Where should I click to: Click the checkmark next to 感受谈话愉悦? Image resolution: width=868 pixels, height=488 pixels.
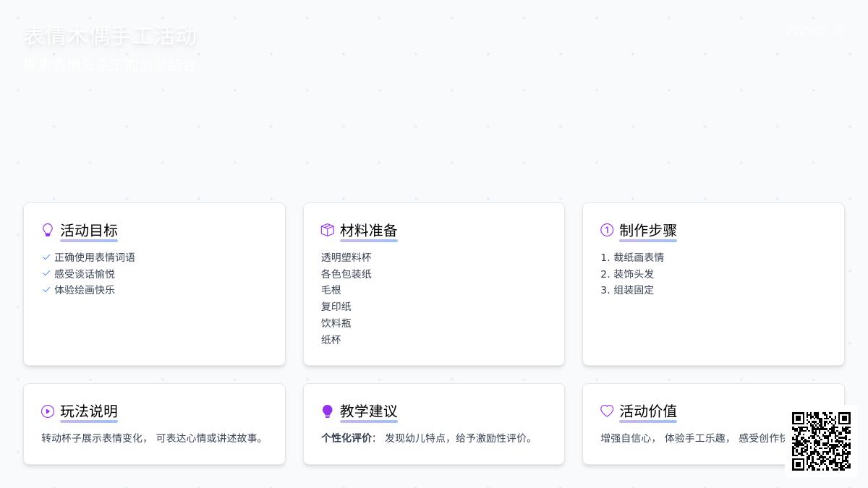point(46,273)
